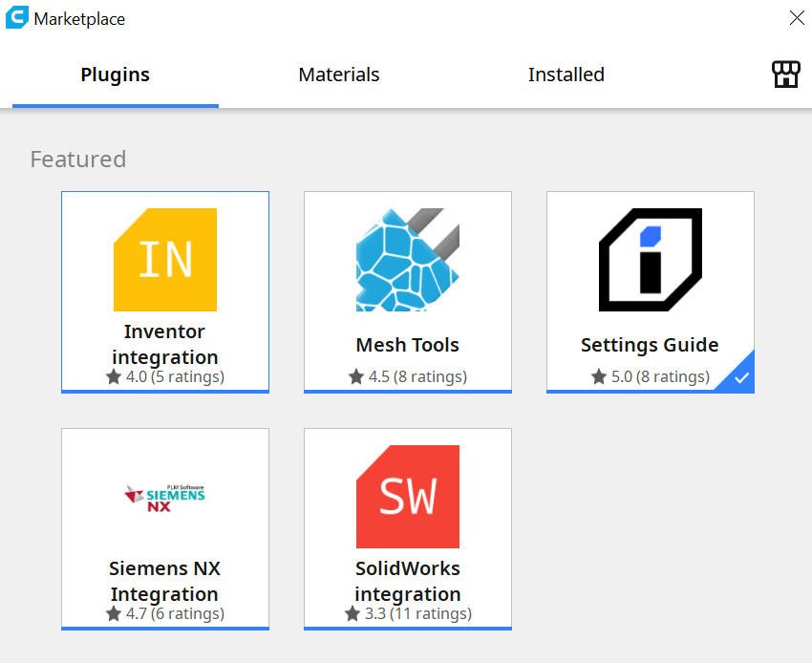Open the online Marketplace store icon

coord(785,75)
